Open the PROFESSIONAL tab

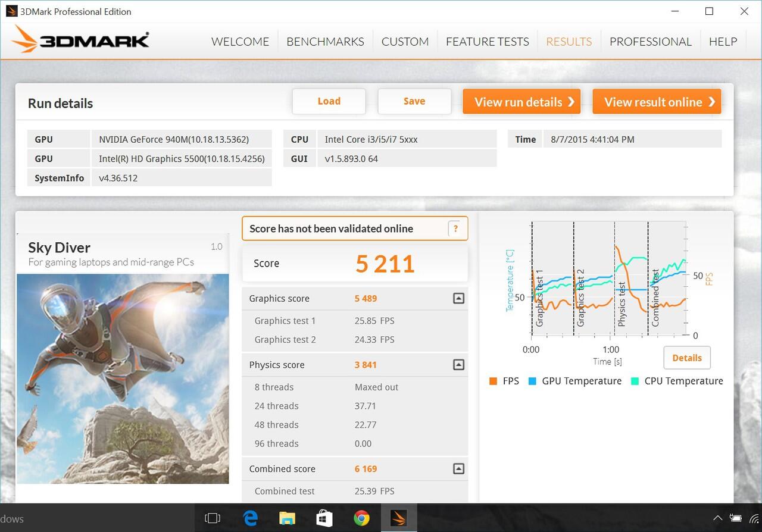(x=650, y=42)
